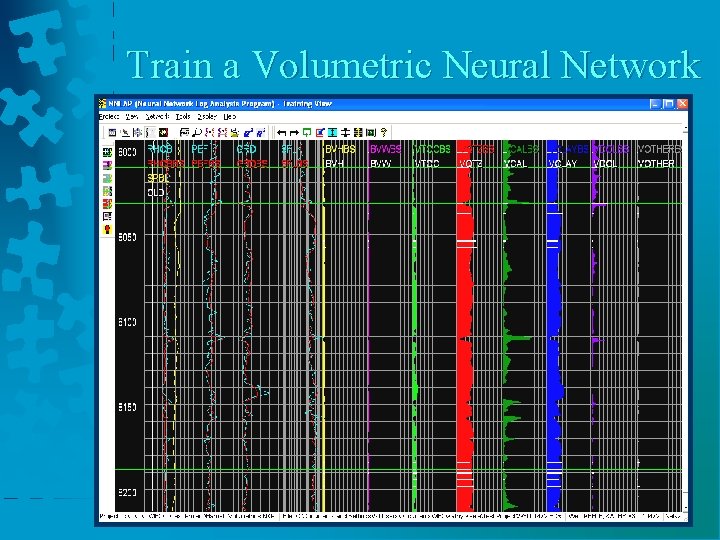Click the white BVH track label

(334, 163)
